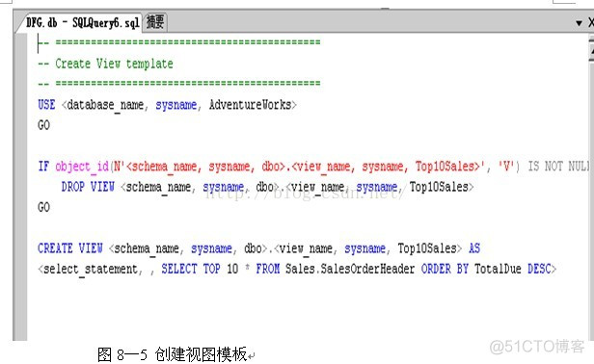The image size is (594, 364).
Task: Click the SELECT TOP keywords
Action: tap(191, 269)
